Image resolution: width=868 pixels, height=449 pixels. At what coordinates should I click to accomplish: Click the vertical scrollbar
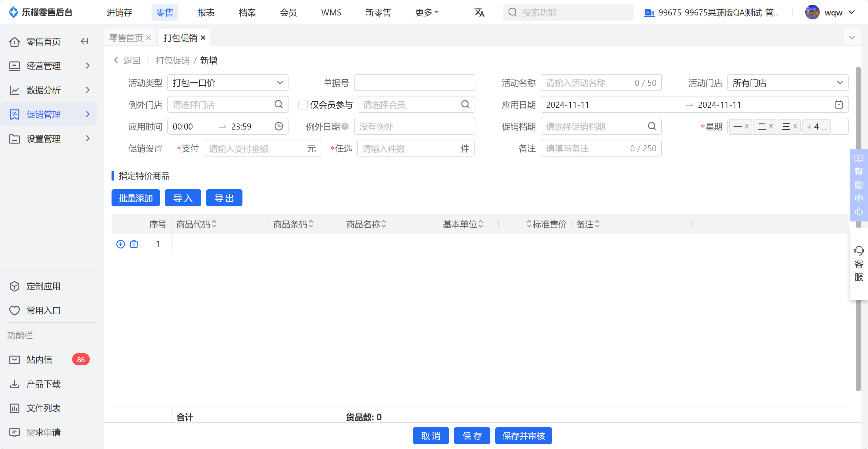(x=858, y=229)
